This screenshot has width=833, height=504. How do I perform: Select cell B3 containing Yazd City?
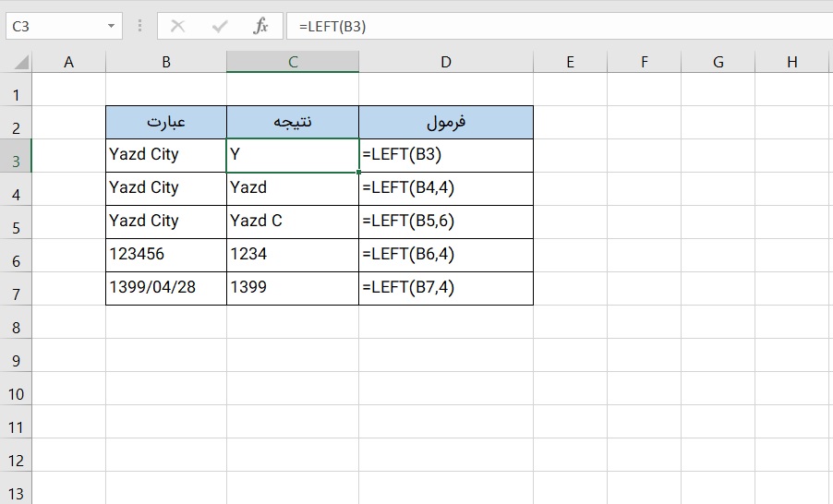tap(166, 155)
